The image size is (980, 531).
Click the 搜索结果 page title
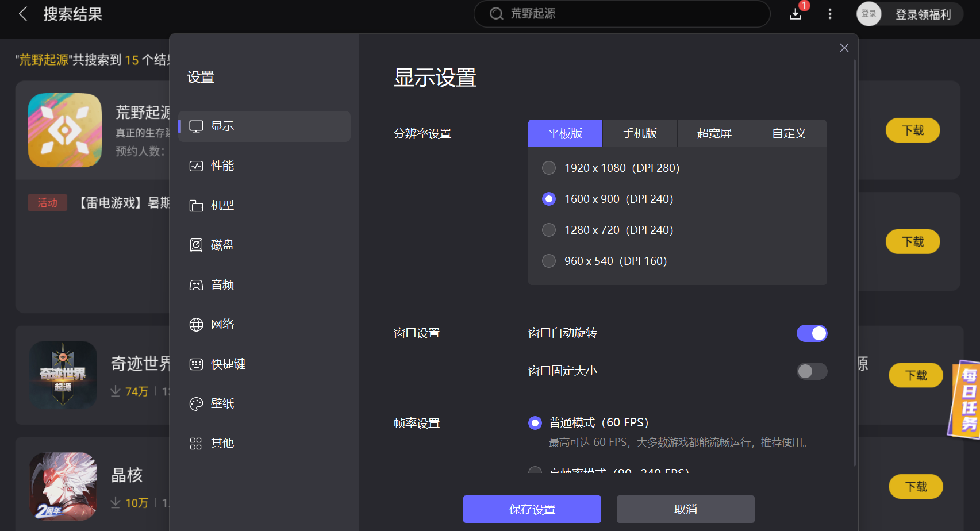click(72, 14)
